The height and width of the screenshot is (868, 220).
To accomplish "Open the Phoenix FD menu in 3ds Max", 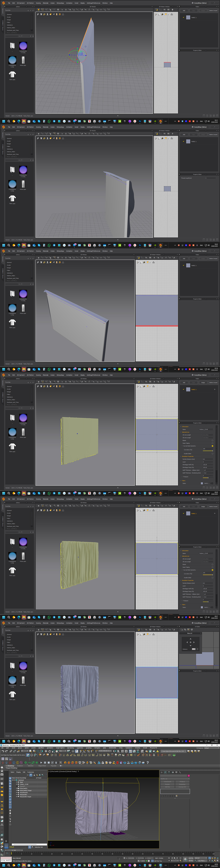I will coord(153,748).
